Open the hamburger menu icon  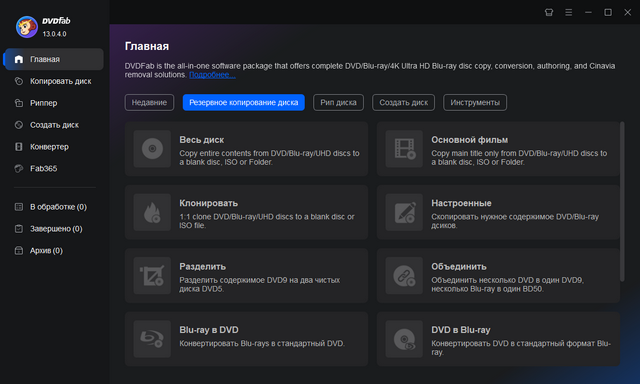click(569, 13)
